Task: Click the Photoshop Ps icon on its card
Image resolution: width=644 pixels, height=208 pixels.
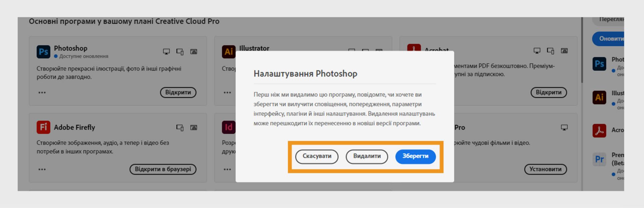Action: (43, 52)
